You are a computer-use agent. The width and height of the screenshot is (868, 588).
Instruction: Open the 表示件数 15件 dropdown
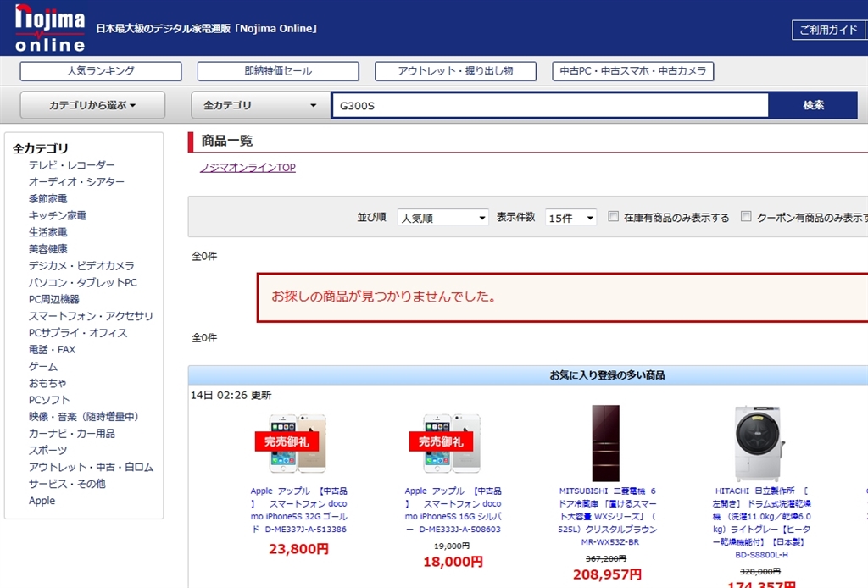570,218
